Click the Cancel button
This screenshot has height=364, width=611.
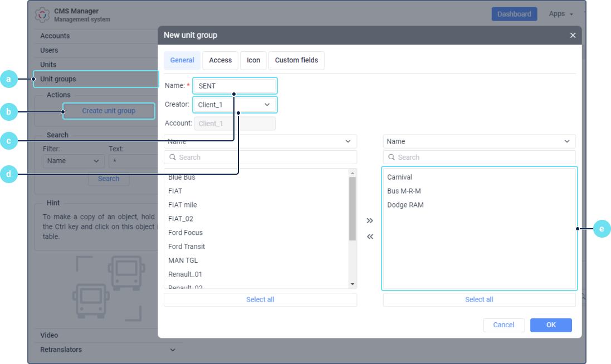coord(504,325)
